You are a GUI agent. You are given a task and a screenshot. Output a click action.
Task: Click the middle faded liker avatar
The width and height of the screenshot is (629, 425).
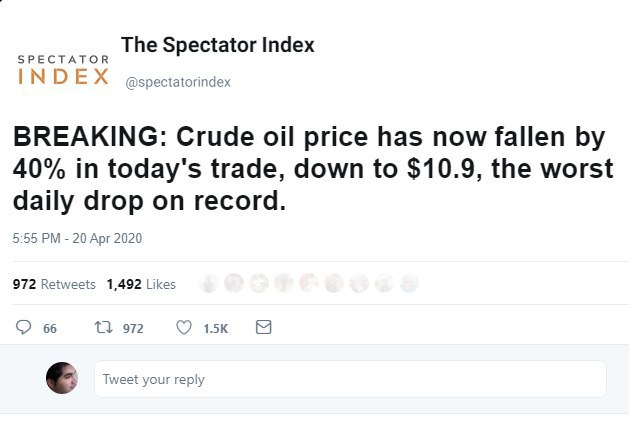click(x=310, y=284)
